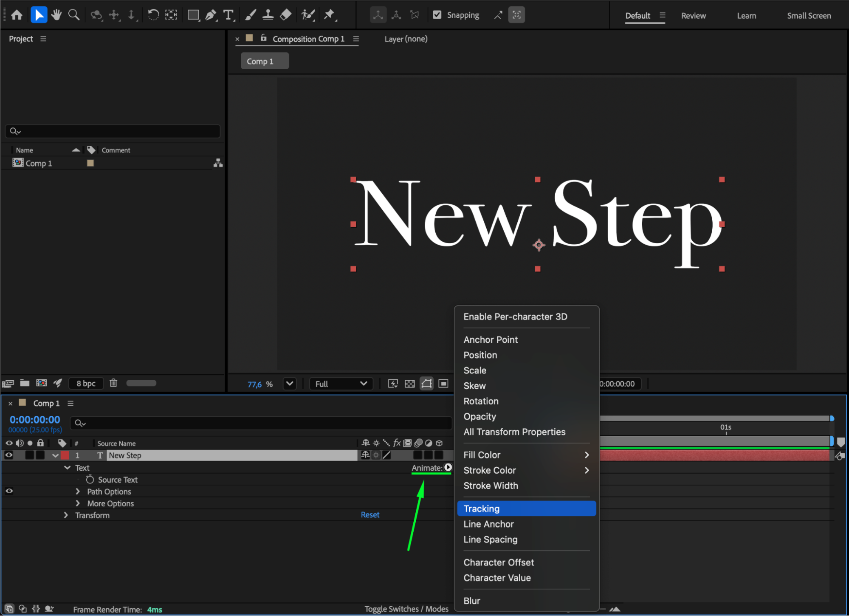
Task: Open the Full resolution dropdown
Action: 341,384
